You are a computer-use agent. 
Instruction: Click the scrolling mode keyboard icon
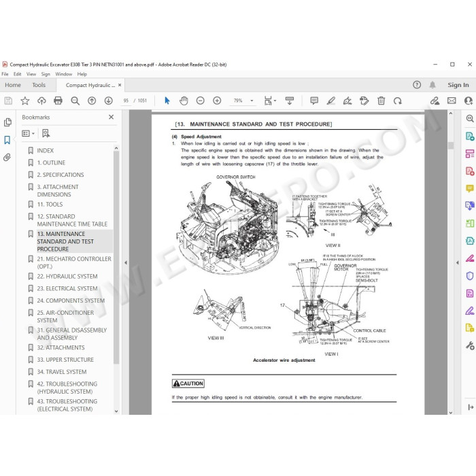[290, 101]
